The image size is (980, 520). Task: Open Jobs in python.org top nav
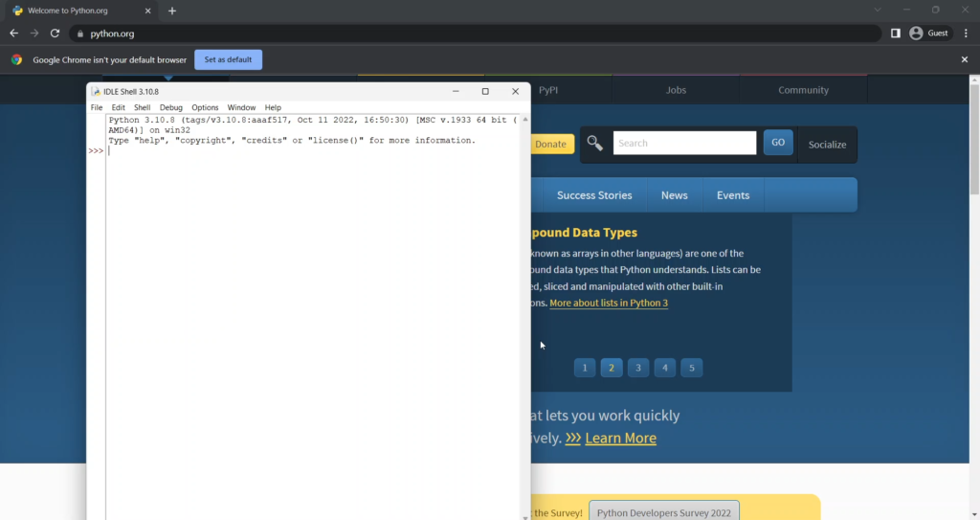[676, 90]
